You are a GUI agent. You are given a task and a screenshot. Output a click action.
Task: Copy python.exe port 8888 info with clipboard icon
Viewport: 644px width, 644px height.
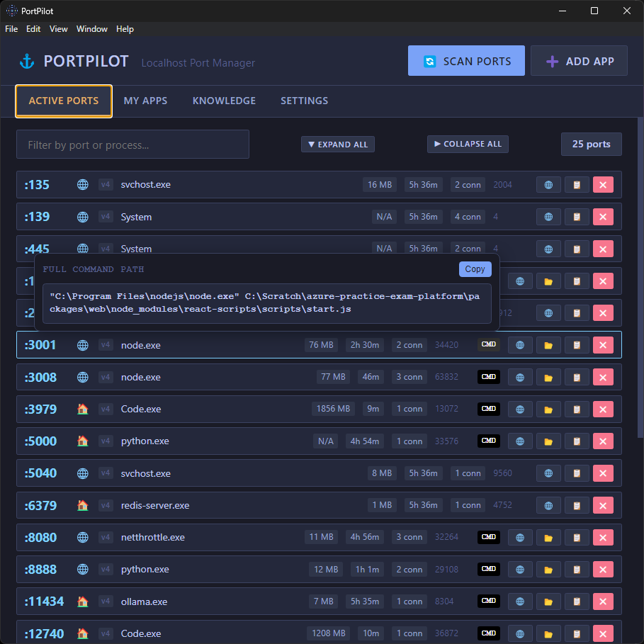[577, 569]
